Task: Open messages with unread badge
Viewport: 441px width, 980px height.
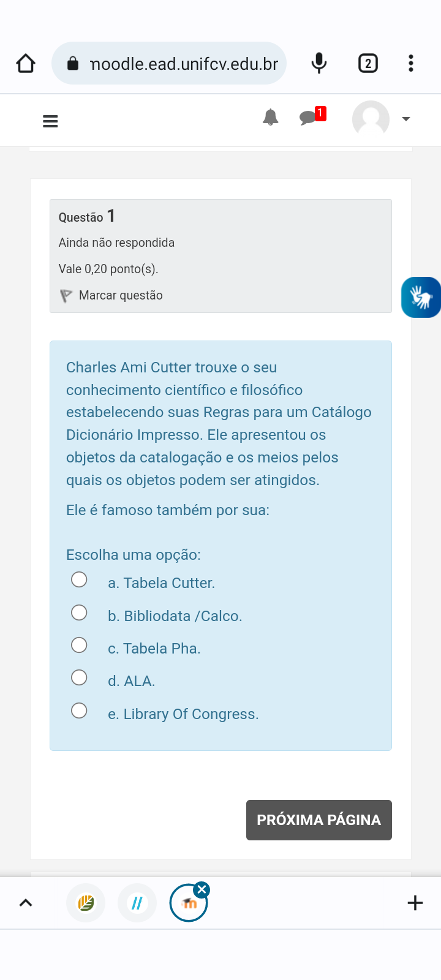Action: pyautogui.click(x=309, y=117)
